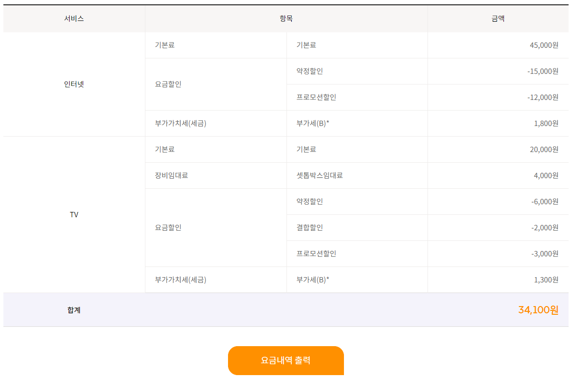Click the 요금내역 출력 button
Image resolution: width=571 pixels, height=392 pixels.
tap(285, 360)
